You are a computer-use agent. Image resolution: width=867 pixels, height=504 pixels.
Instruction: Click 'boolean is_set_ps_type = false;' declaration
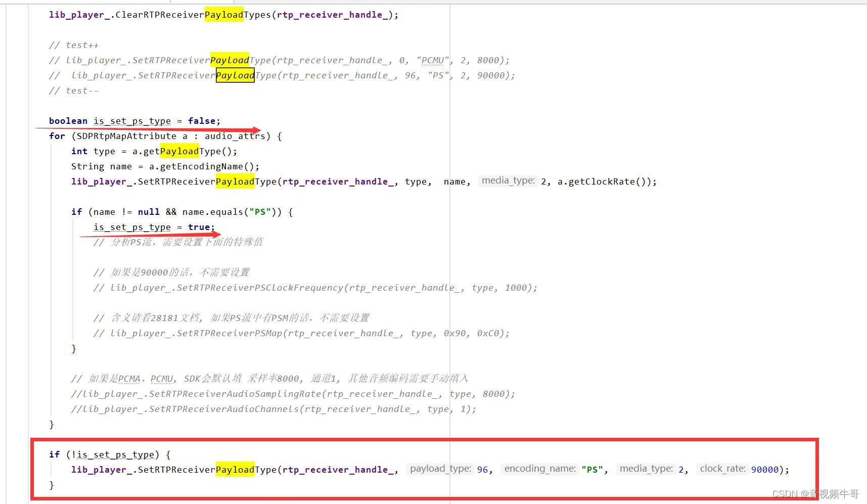click(x=134, y=121)
